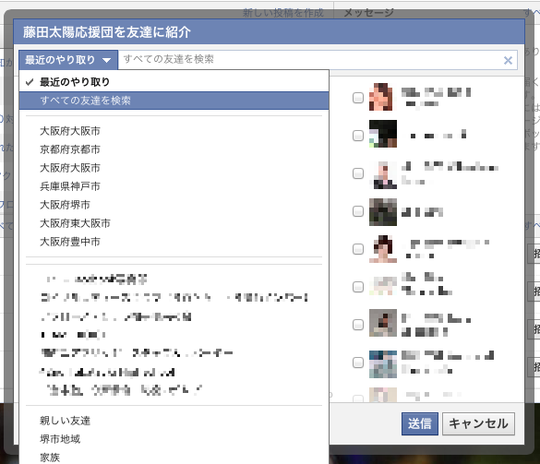
Task: Click 新しい投稿を作成 behind the dialog
Action: click(x=283, y=13)
